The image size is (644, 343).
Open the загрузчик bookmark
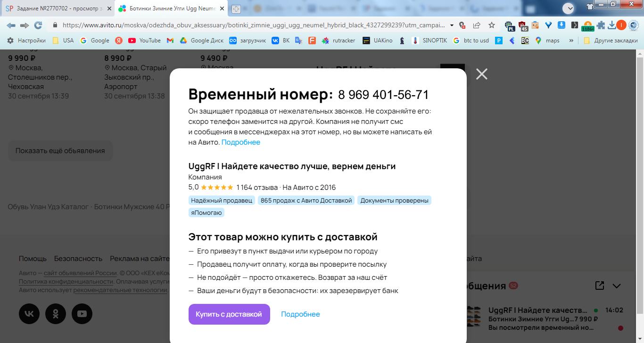pyautogui.click(x=248, y=41)
